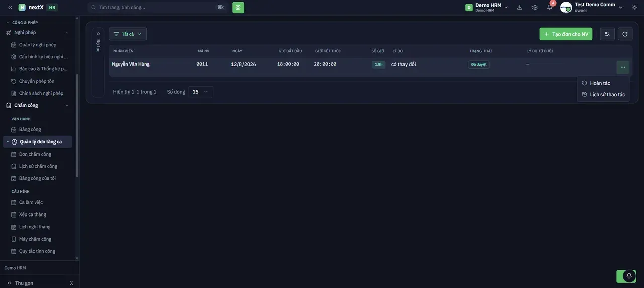The image size is (644, 288).
Task: Click employee name Nguyễn Văn Hùng
Action: pyautogui.click(x=131, y=64)
